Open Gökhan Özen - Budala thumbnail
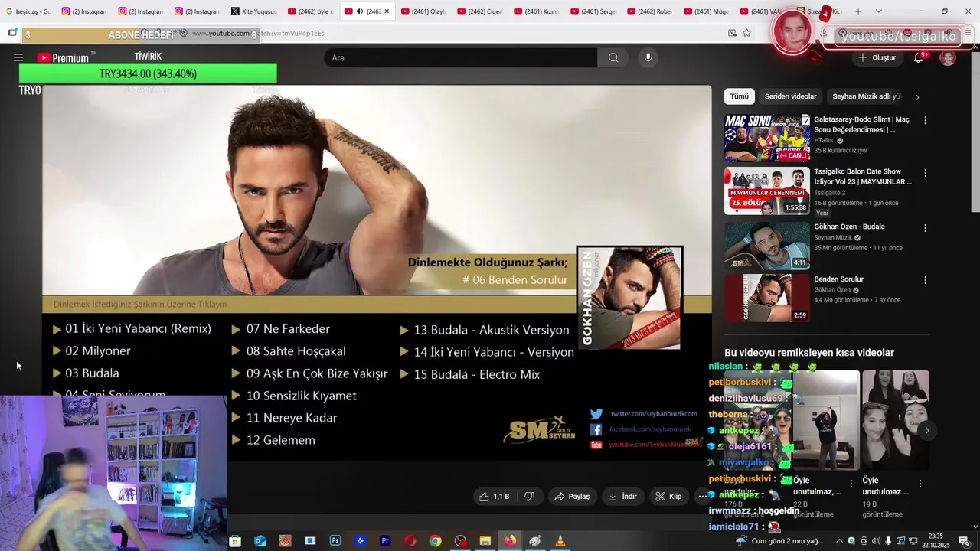This screenshot has width=980, height=551. coord(767,246)
